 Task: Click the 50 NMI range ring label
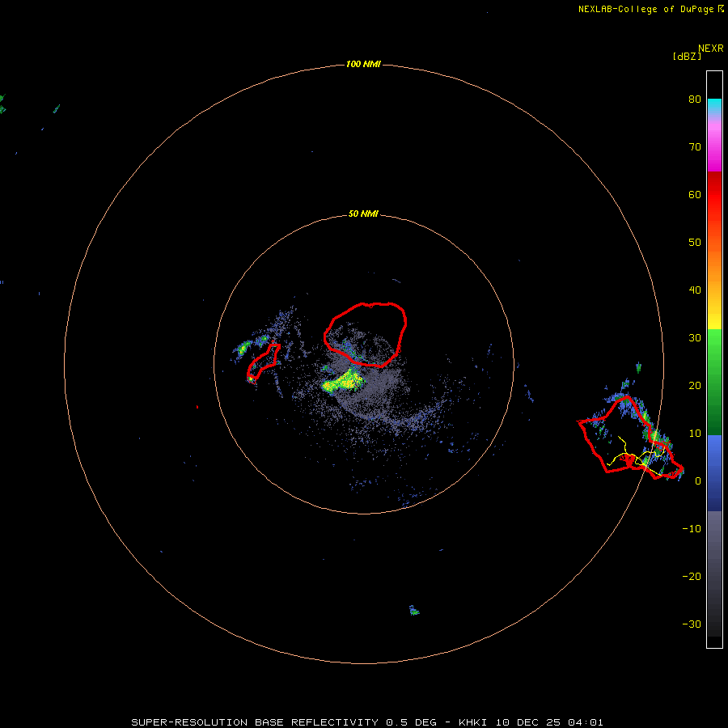click(363, 214)
